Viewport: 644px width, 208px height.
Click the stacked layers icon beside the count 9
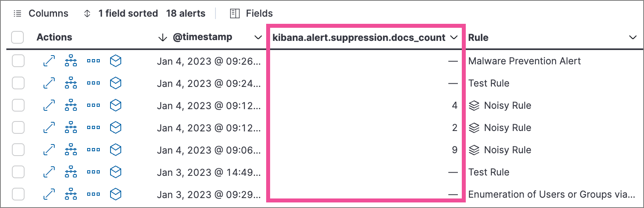(474, 150)
